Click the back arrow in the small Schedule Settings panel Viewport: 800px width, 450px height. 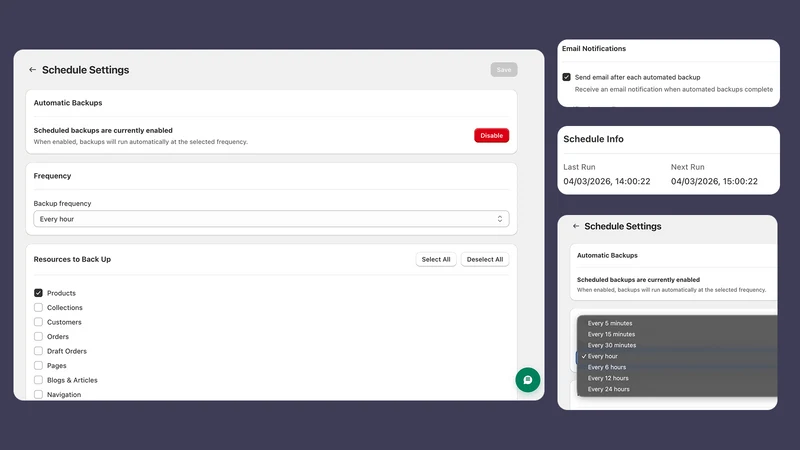pos(576,226)
